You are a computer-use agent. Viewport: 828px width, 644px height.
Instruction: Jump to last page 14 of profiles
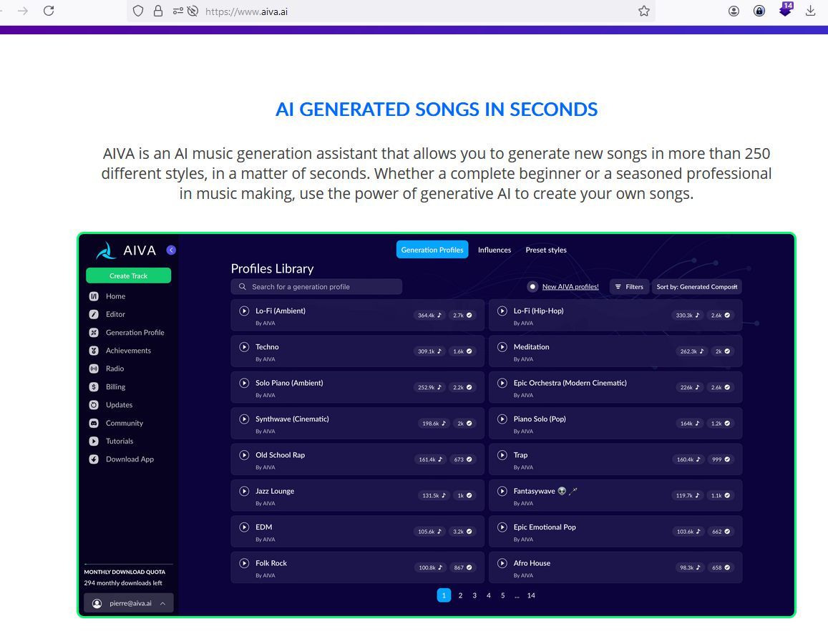(531, 595)
